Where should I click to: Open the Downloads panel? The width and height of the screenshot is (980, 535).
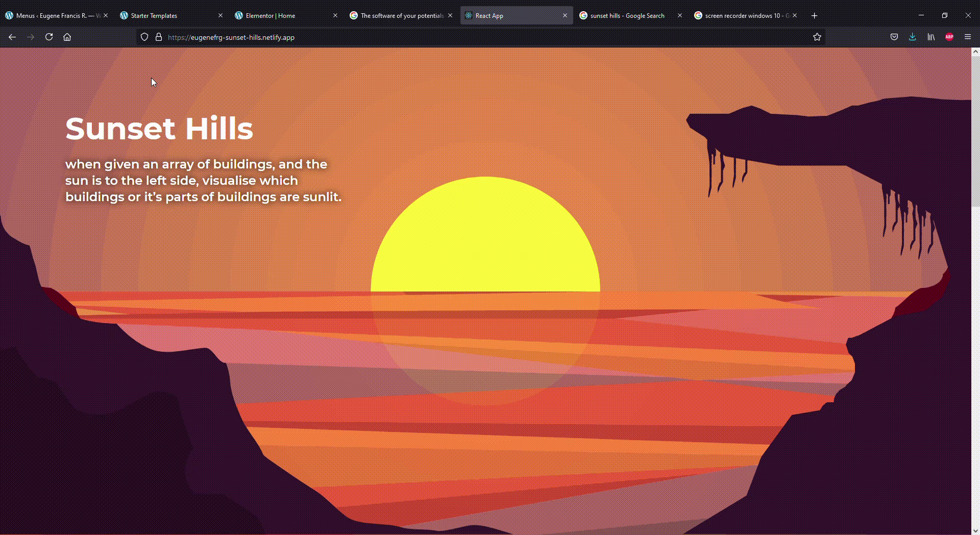[x=913, y=37]
